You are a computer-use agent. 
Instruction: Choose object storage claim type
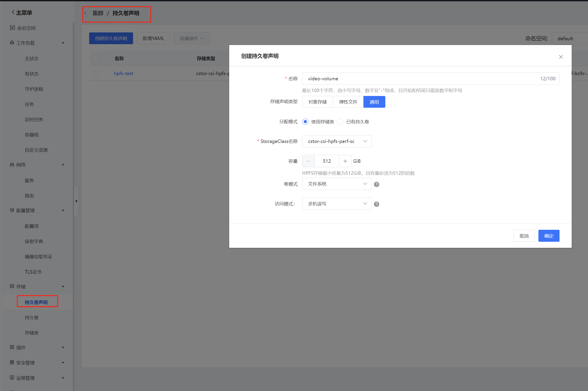click(317, 102)
